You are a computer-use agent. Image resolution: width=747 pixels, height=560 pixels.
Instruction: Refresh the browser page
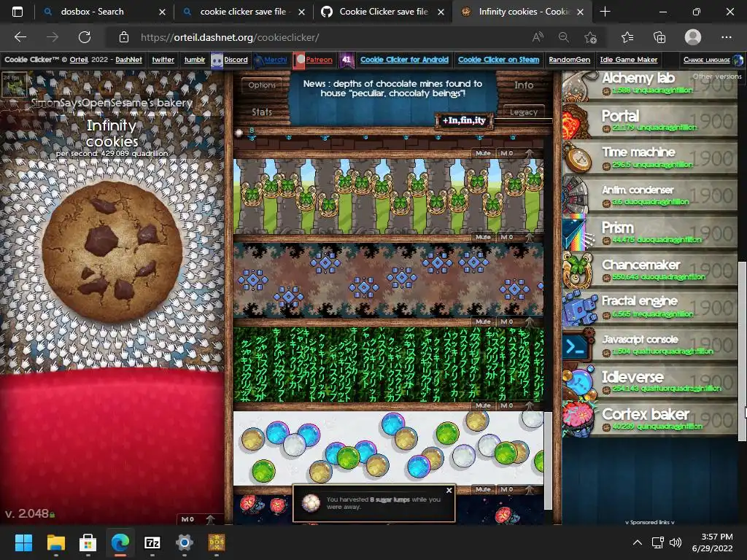point(85,37)
